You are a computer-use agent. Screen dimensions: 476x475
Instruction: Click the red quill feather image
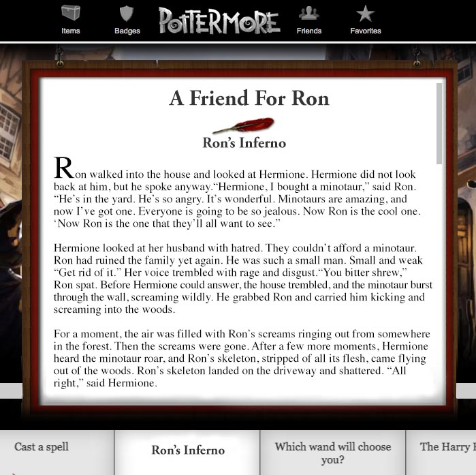(243, 125)
